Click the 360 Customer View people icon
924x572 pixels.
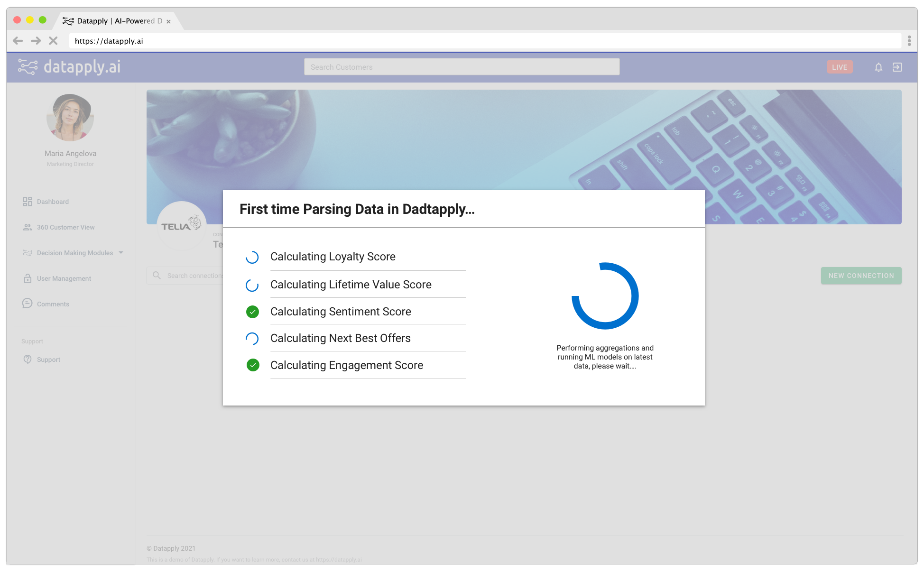click(x=28, y=227)
